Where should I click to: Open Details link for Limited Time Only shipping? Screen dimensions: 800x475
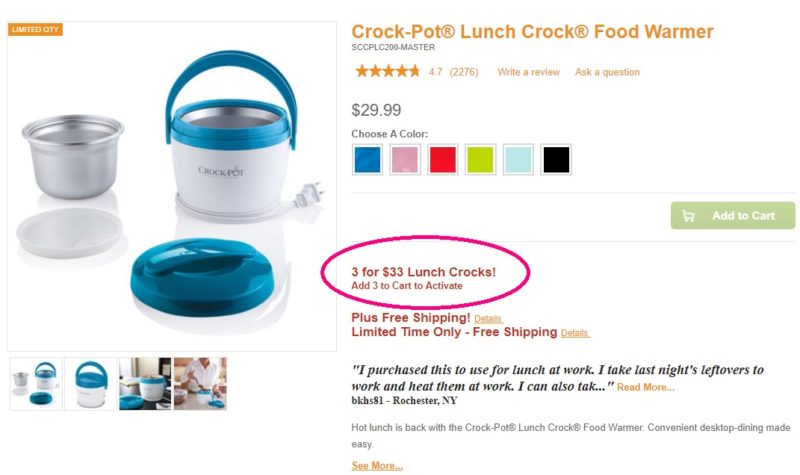pyautogui.click(x=575, y=333)
